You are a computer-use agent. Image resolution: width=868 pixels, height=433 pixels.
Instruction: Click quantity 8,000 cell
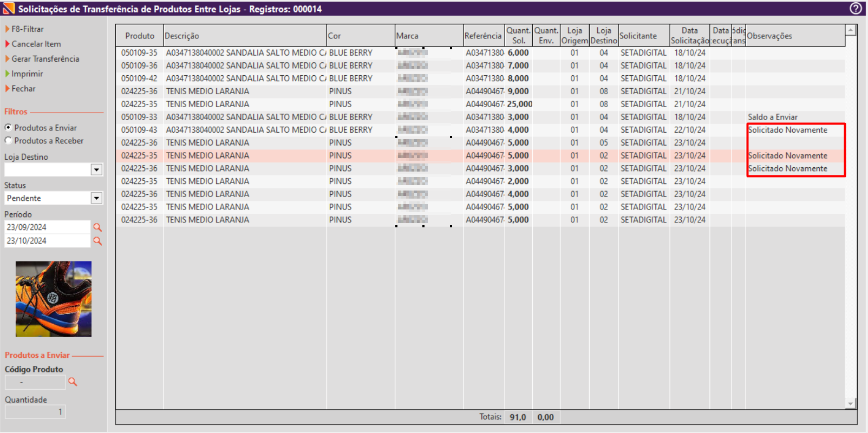click(518, 78)
